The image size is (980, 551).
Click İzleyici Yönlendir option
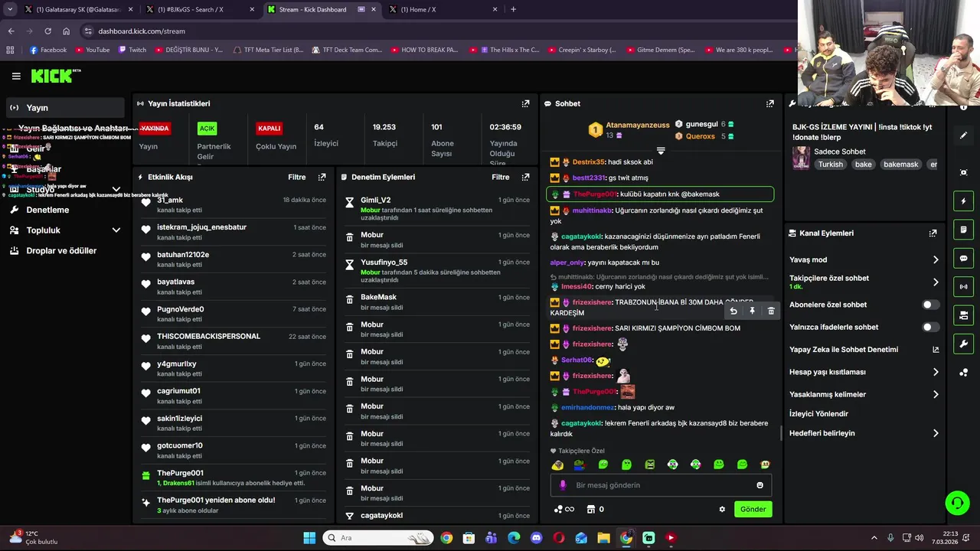[819, 414]
